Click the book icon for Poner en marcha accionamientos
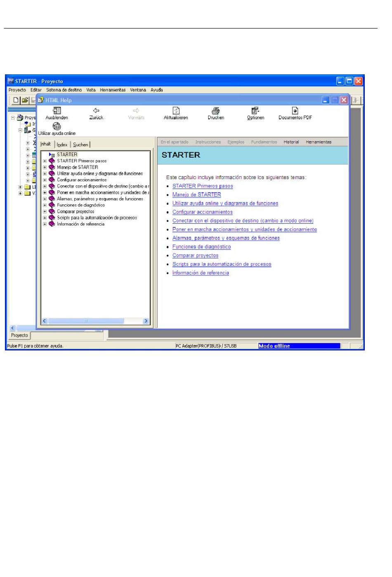Image resolution: width=392 pixels, height=577 pixels. tap(52, 192)
